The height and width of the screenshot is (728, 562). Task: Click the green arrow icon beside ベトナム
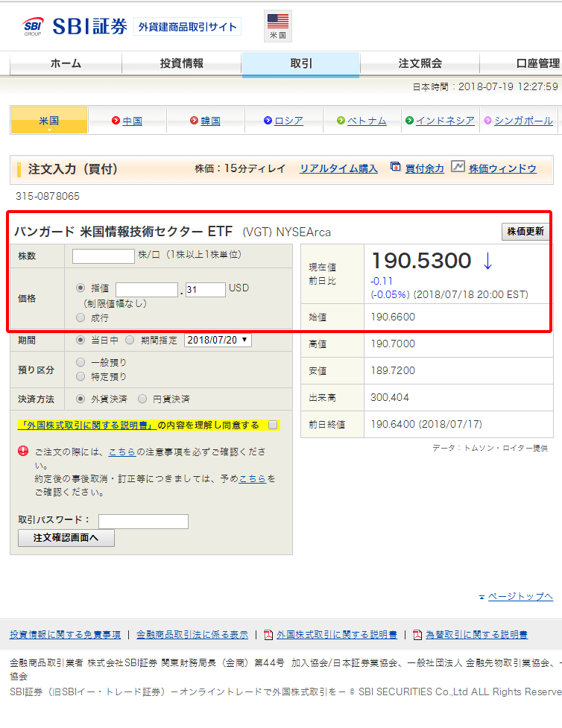coord(341,121)
